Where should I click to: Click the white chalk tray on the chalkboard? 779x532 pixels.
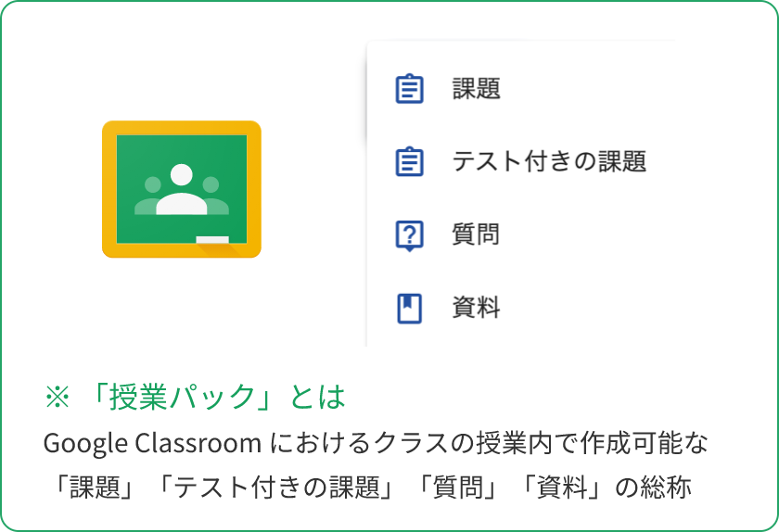(212, 240)
